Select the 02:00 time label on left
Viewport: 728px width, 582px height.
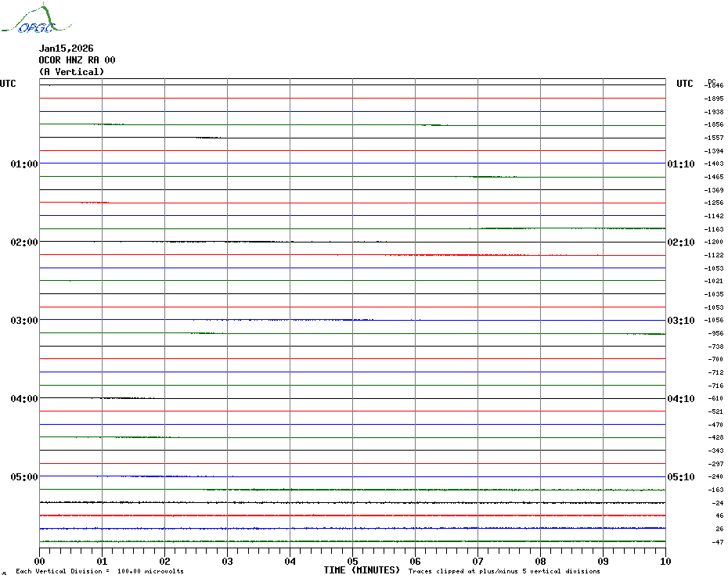24,242
